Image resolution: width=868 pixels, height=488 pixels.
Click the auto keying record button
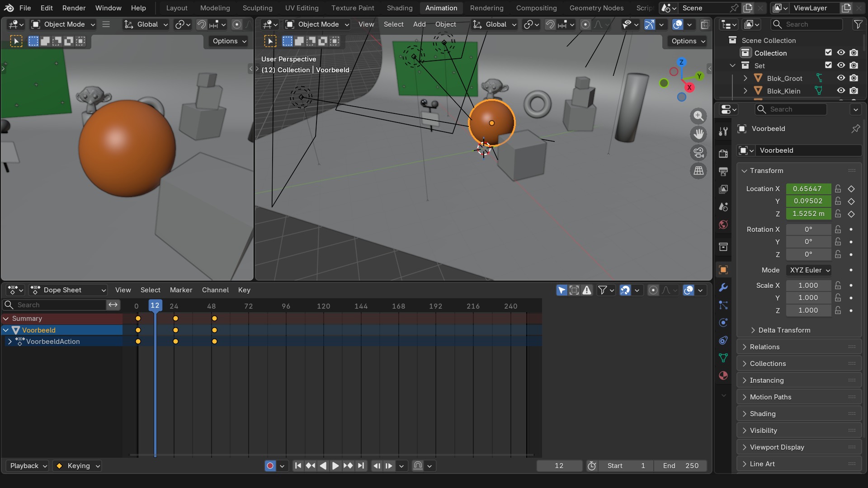tap(270, 466)
